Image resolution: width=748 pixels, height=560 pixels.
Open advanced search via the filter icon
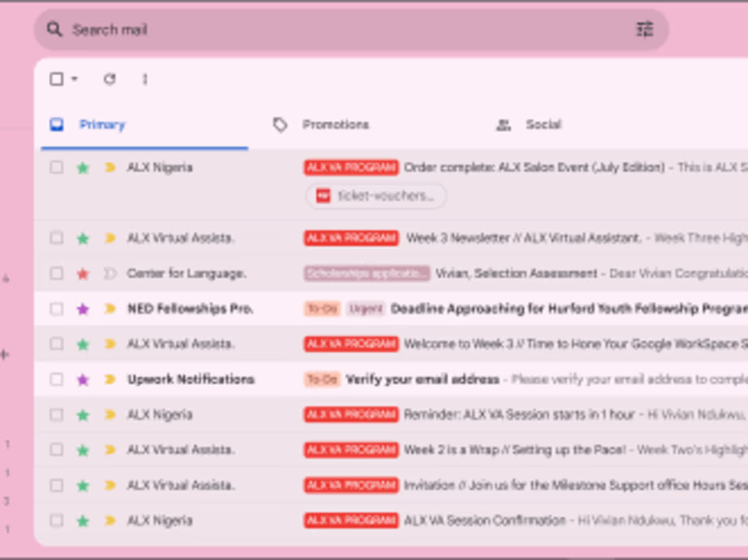tap(645, 30)
